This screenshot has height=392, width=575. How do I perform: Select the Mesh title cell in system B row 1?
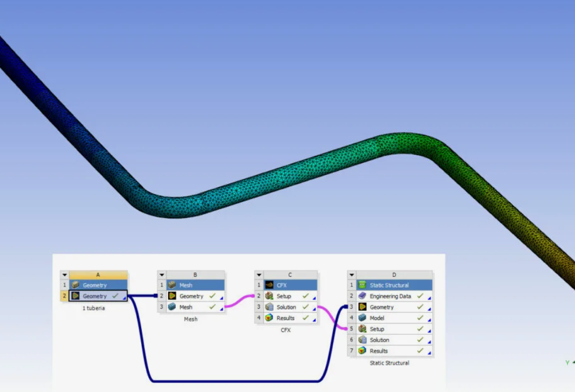click(195, 285)
